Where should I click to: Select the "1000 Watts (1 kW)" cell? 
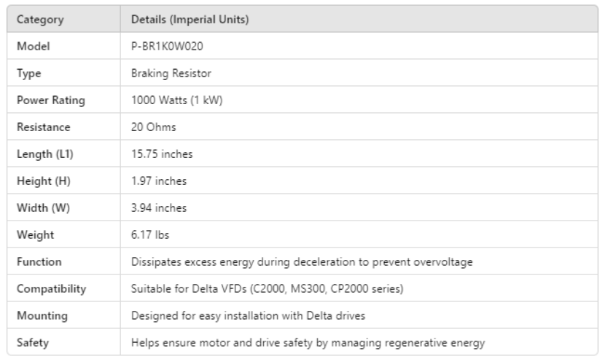(x=176, y=100)
